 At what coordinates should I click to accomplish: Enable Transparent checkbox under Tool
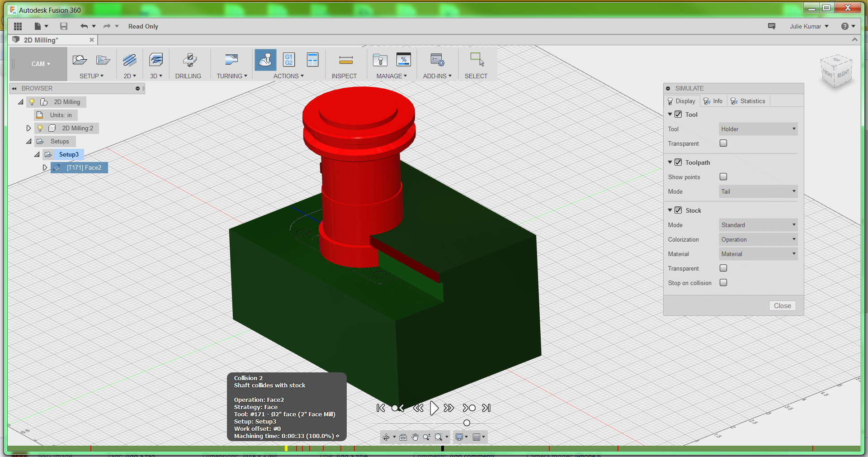point(723,143)
